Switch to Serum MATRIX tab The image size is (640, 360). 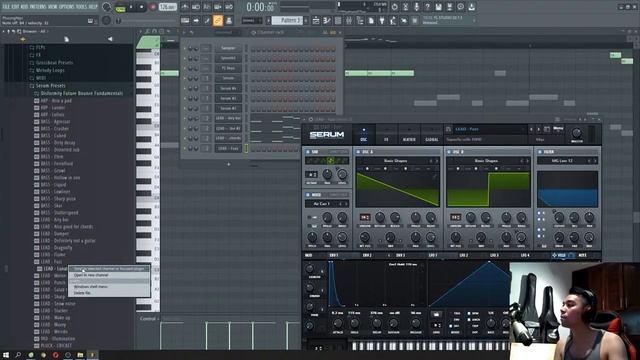click(x=409, y=135)
